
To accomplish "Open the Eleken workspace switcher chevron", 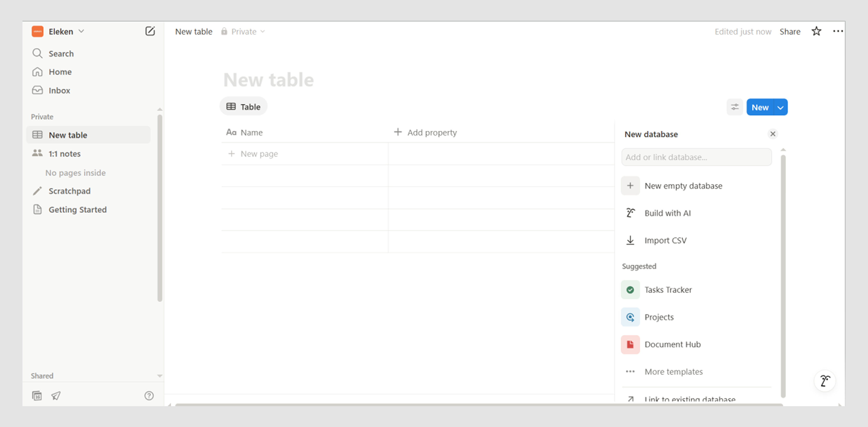I will [x=81, y=31].
